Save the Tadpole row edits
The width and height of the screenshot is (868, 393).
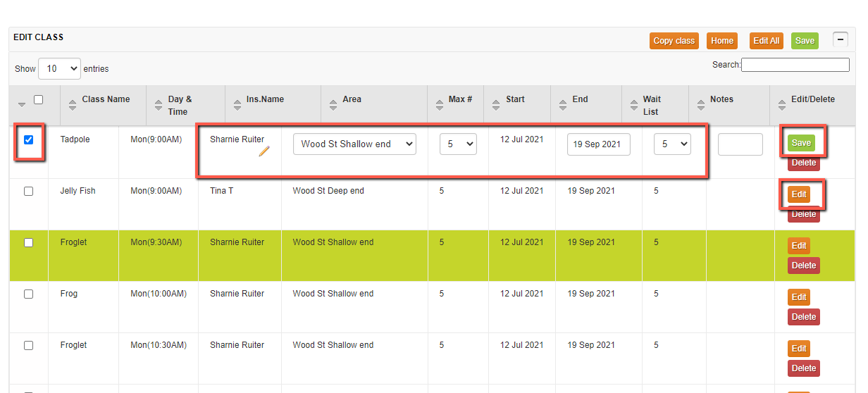pyautogui.click(x=801, y=143)
